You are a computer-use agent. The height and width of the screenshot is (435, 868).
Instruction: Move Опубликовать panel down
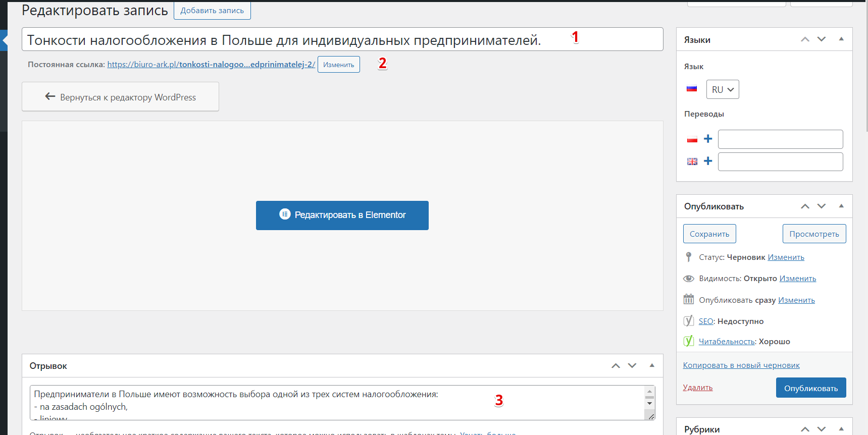[822, 206]
